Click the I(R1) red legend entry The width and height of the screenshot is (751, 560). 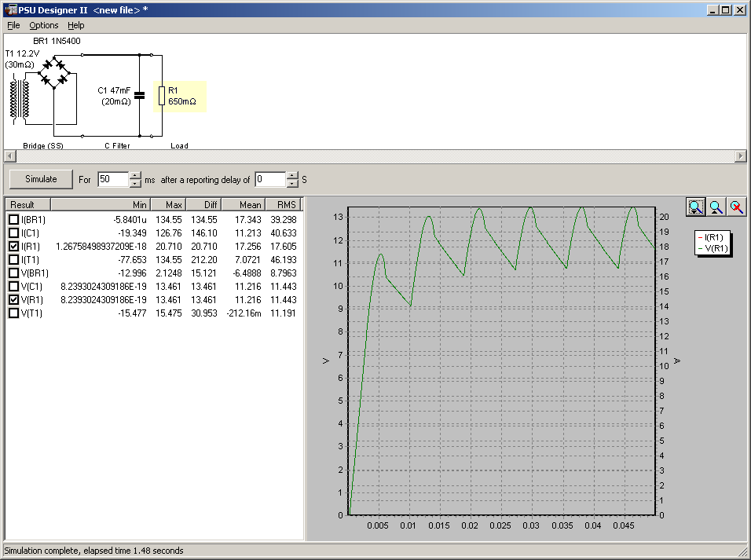point(712,237)
